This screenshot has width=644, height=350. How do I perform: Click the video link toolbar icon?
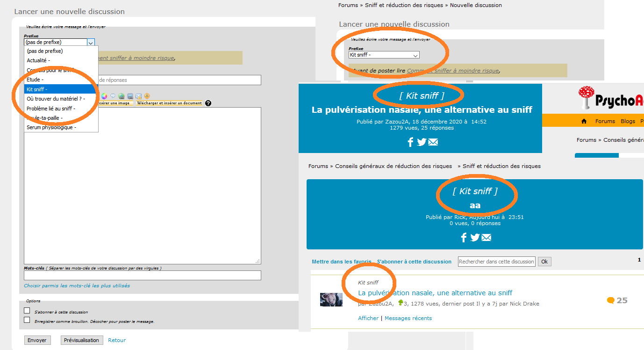[130, 96]
